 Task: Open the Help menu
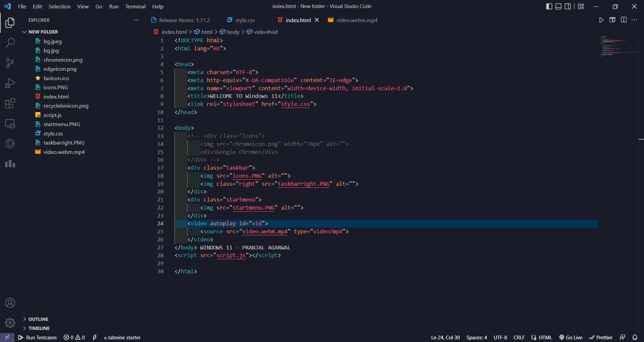coord(158,6)
